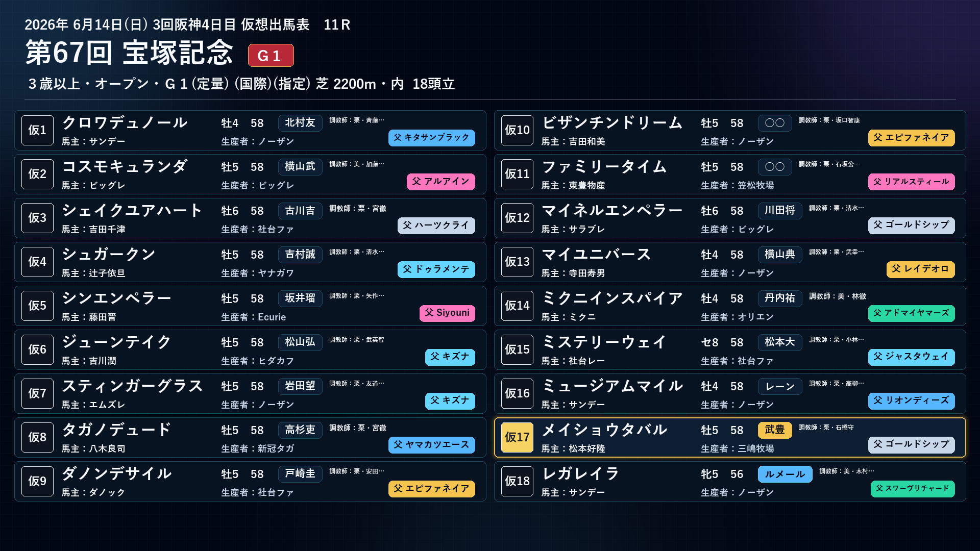Viewport: 980px width, 551px height.
Task: Click sire tag 父 ハーツクライ
Action: pyautogui.click(x=436, y=226)
